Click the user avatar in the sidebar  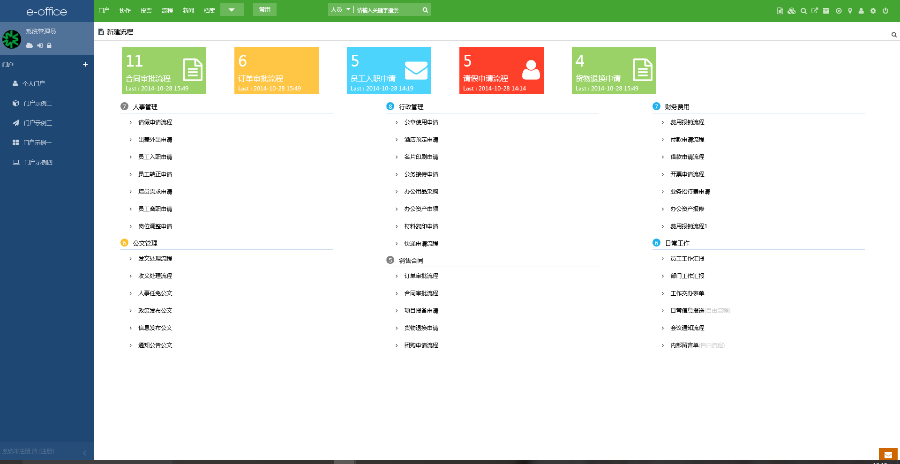pos(11,38)
